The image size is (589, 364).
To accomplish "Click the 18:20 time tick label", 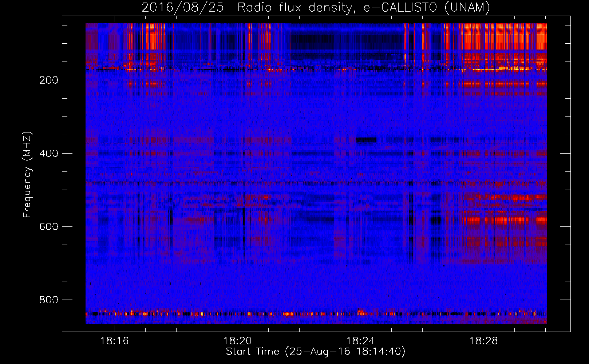I will [x=238, y=341].
